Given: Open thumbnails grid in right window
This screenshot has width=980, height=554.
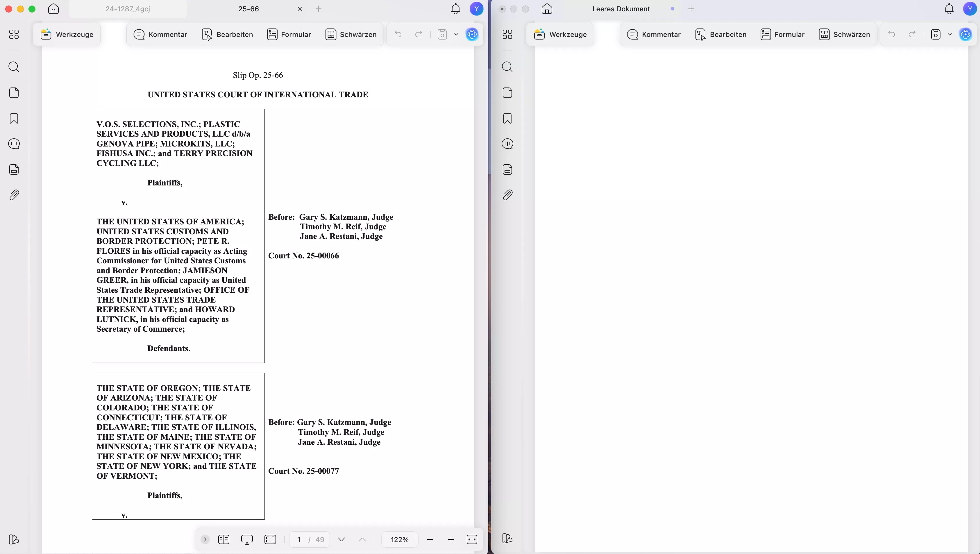Looking at the screenshot, I should [x=507, y=34].
